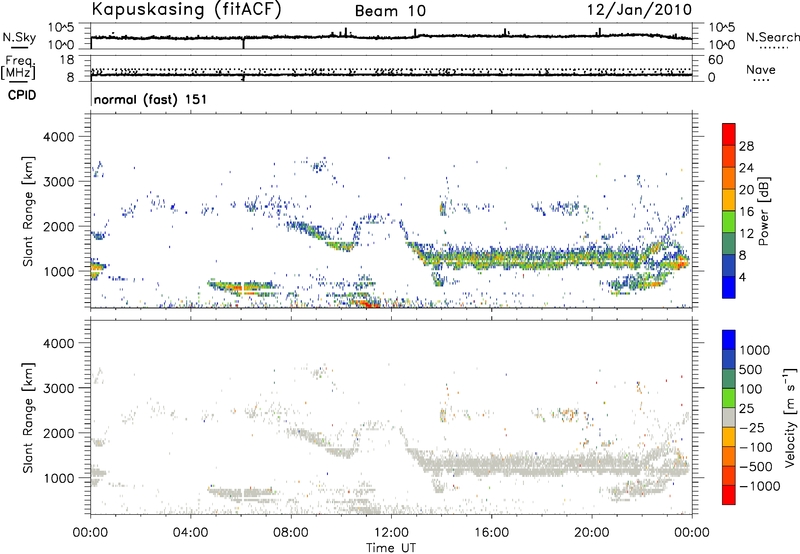Click the '24' label on the power colorbar
The image size is (800, 554).
(x=746, y=168)
